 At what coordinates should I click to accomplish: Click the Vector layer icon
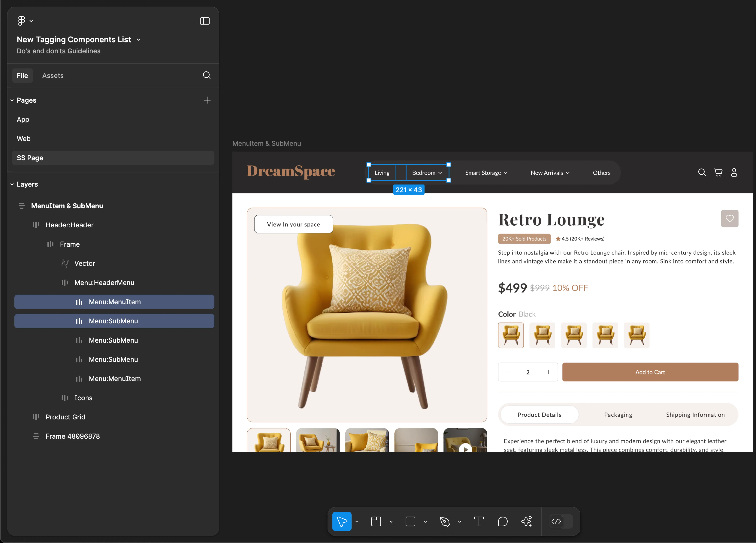(x=65, y=263)
